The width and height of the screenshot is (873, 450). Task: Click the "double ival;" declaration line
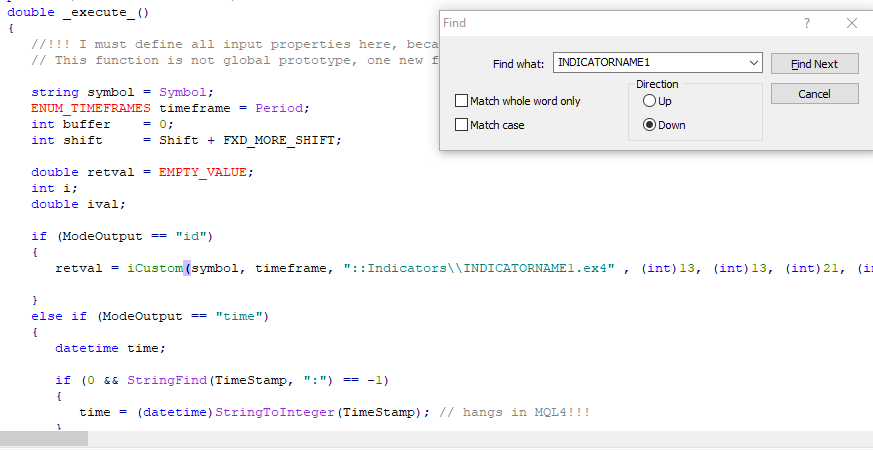79,204
